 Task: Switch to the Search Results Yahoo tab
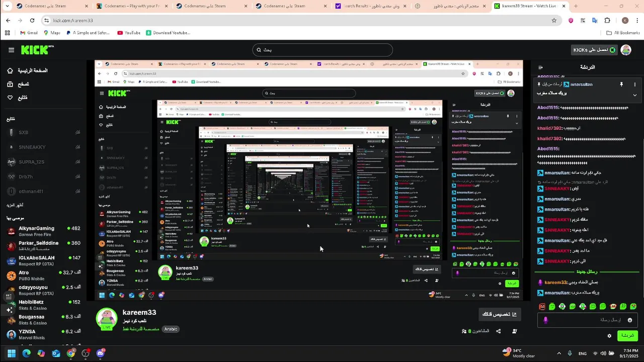pyautogui.click(x=370, y=6)
